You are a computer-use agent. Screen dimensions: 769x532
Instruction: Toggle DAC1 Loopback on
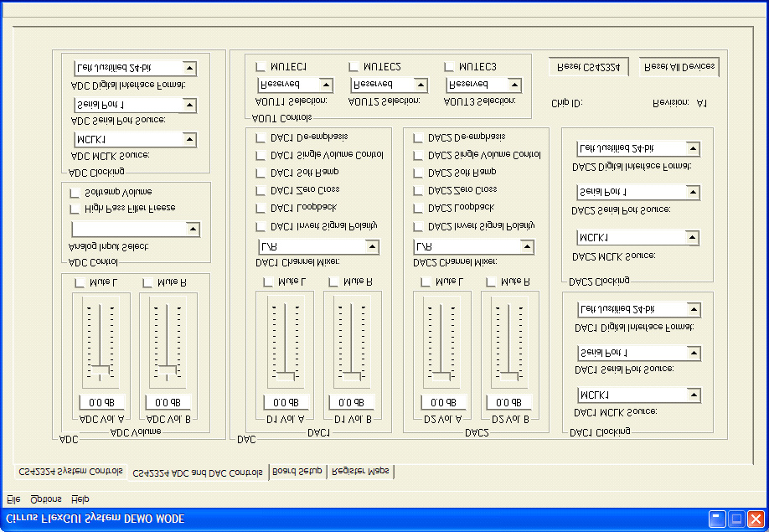point(260,208)
